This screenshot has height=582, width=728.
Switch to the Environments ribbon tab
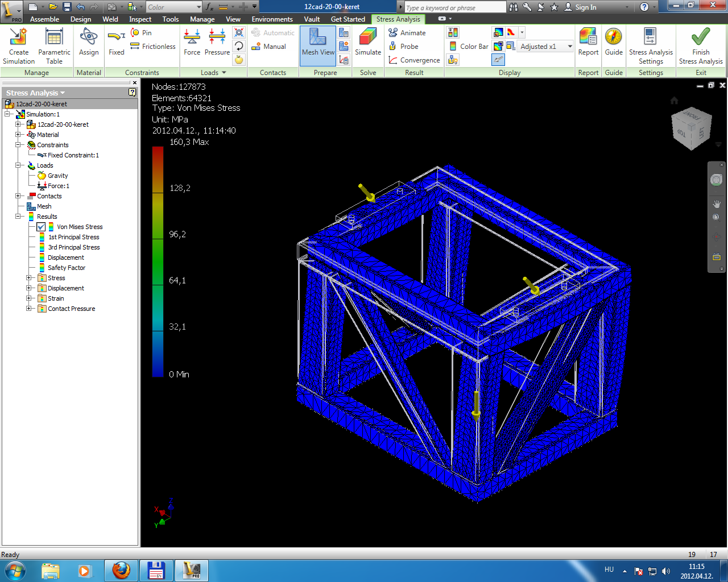point(272,19)
